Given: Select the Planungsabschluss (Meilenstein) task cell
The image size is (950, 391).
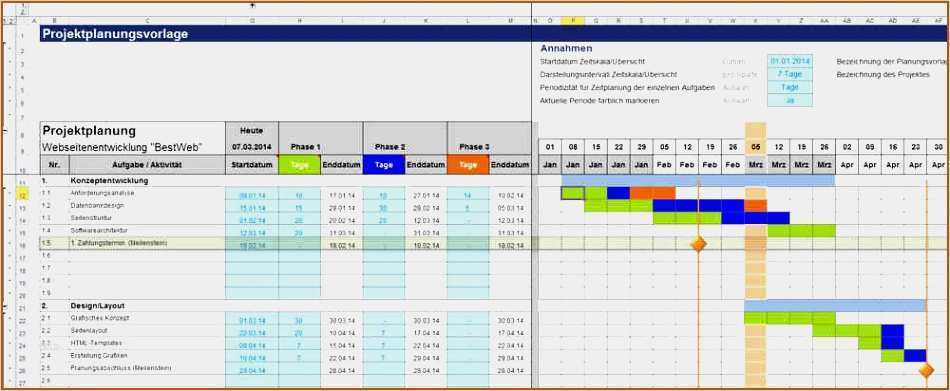Looking at the screenshot, I should (x=147, y=369).
